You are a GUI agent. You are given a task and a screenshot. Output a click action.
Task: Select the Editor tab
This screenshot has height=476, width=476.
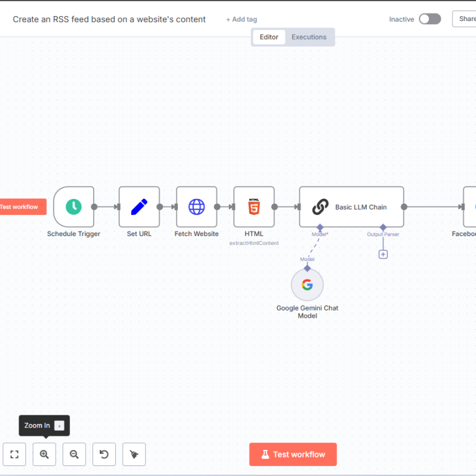[269, 37]
